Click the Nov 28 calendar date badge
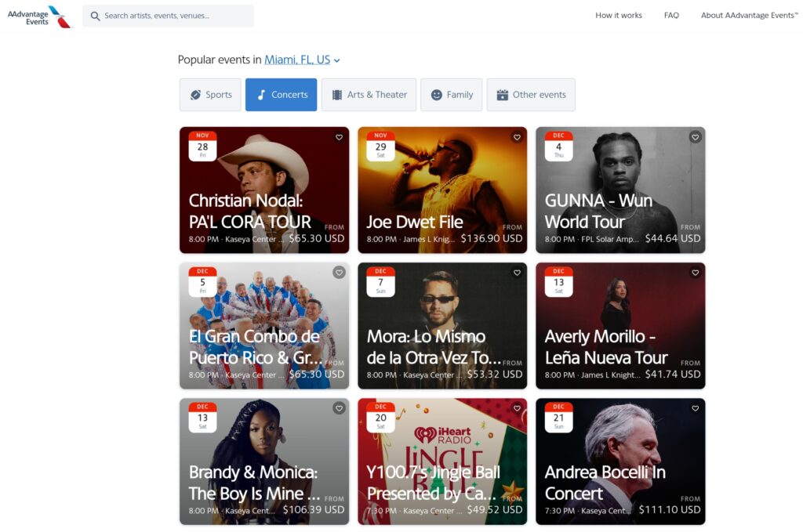 click(202, 146)
